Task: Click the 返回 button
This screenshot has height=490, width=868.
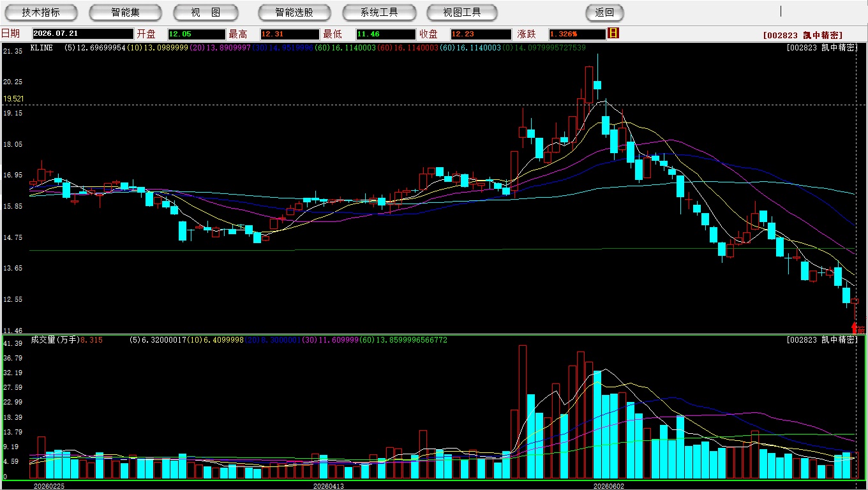Action: 604,12
